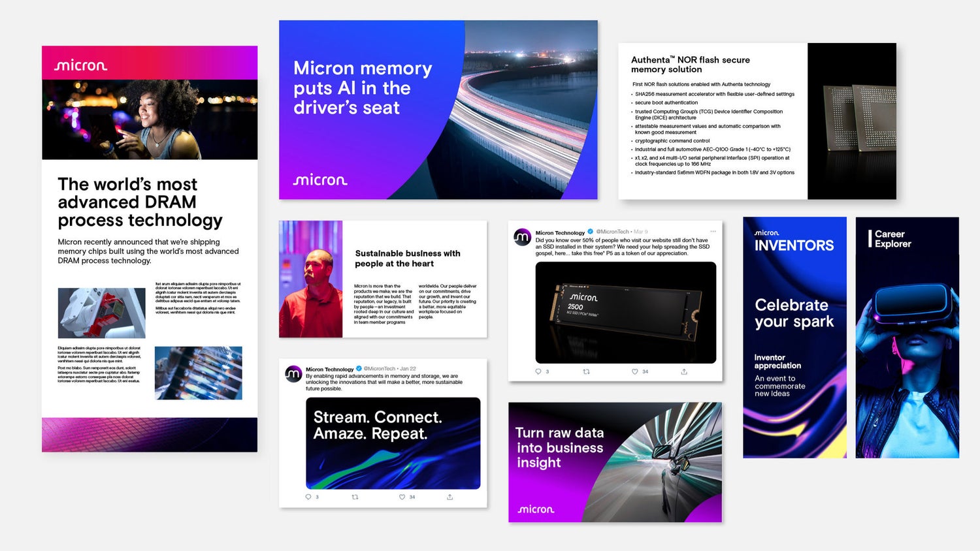Click photo of man in red shirt
Viewport: 980px width, 551px height.
point(311,279)
